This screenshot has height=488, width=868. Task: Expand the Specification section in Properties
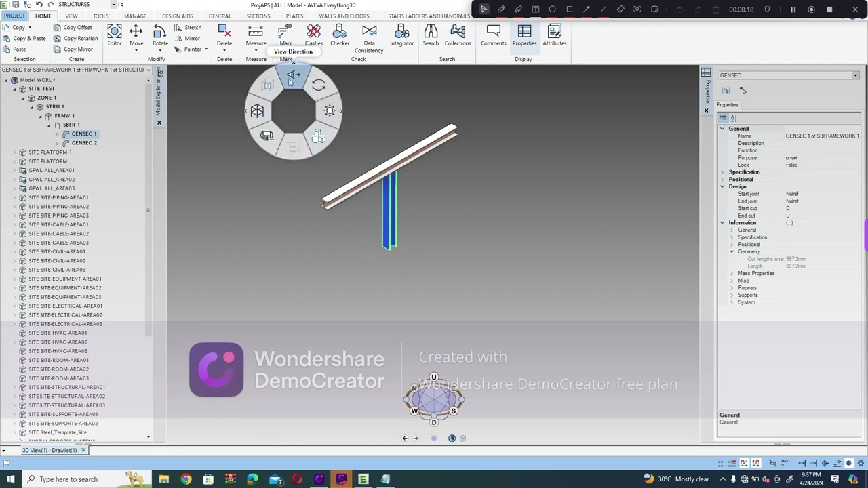pos(722,172)
